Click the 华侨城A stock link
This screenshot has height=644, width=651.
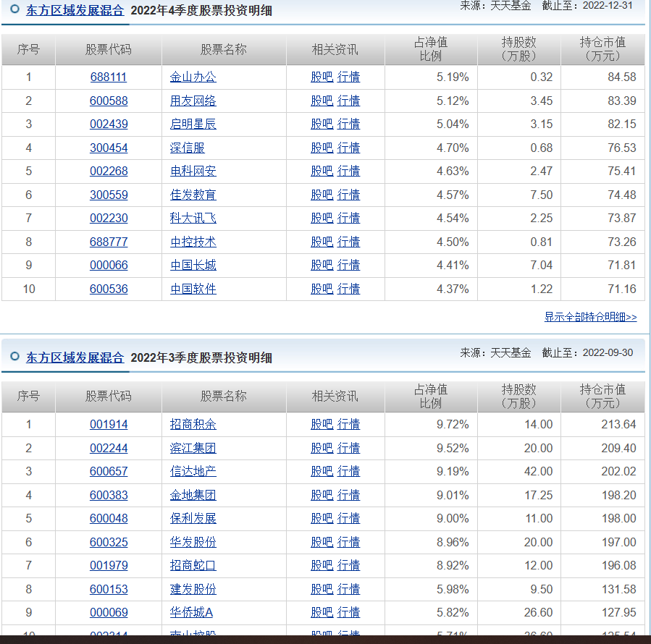191,612
